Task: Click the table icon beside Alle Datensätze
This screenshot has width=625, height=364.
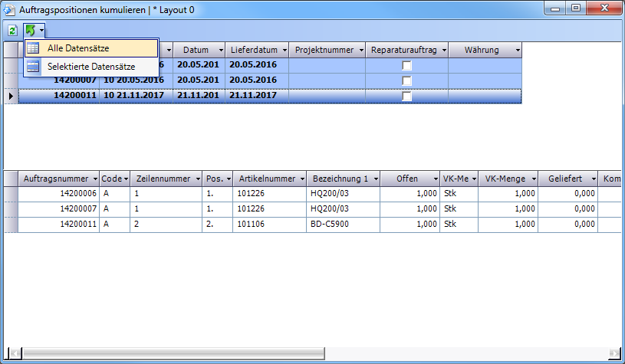Action: [33, 48]
